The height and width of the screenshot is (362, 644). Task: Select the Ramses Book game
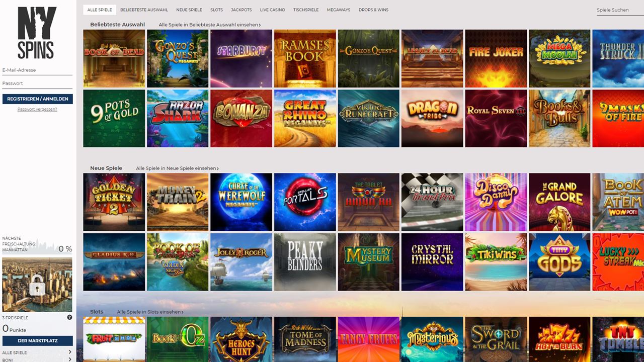tap(305, 58)
